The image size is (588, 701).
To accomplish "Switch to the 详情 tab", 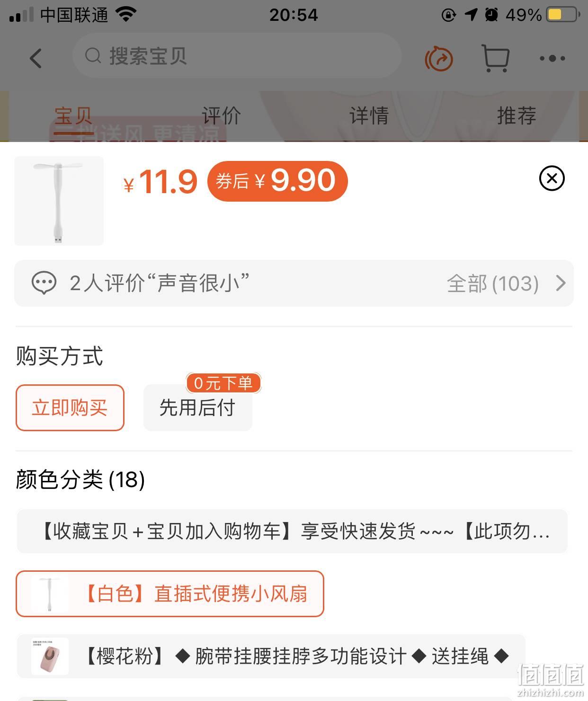I will tap(369, 116).
